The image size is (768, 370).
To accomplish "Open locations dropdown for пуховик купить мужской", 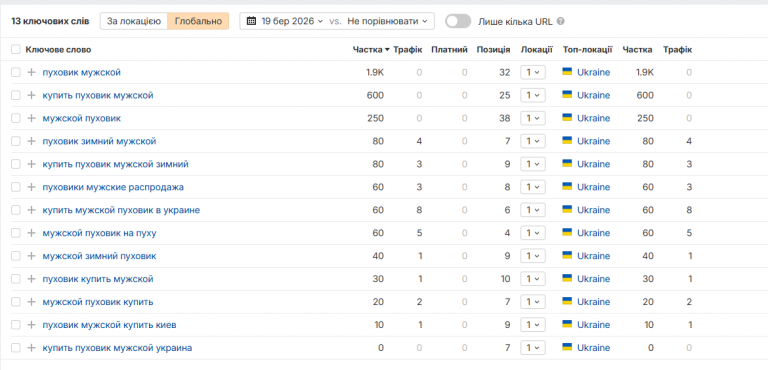I will (533, 279).
